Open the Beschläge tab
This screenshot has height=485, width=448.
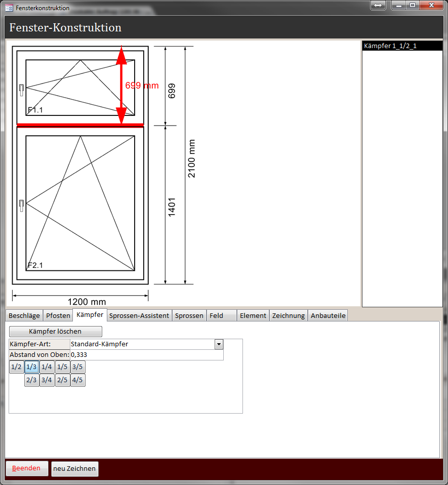point(24,315)
